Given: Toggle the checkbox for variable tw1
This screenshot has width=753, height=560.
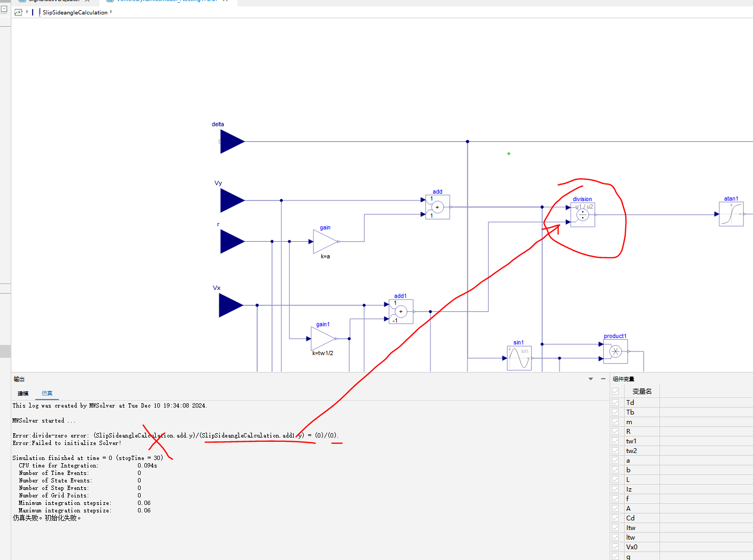Looking at the screenshot, I should tap(616, 441).
